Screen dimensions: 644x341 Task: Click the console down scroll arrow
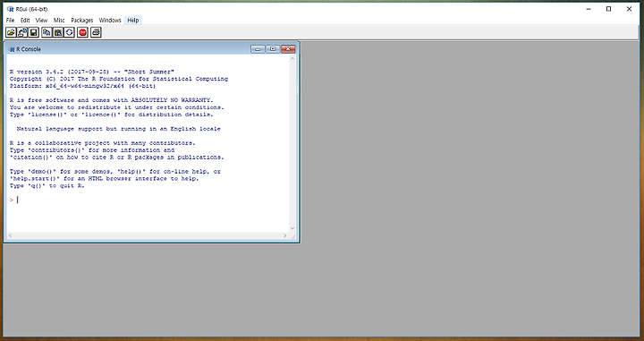pyautogui.click(x=292, y=228)
